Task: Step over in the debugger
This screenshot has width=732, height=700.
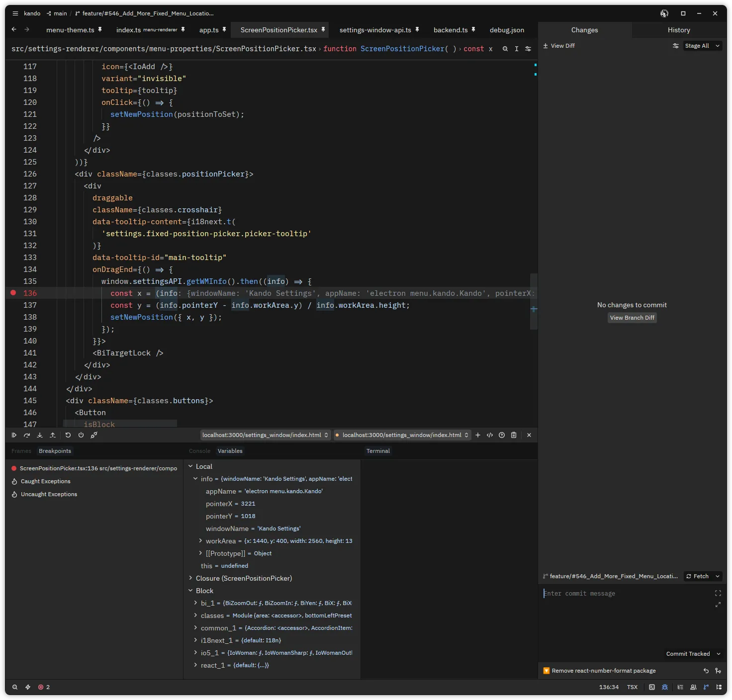Action: [x=27, y=435]
